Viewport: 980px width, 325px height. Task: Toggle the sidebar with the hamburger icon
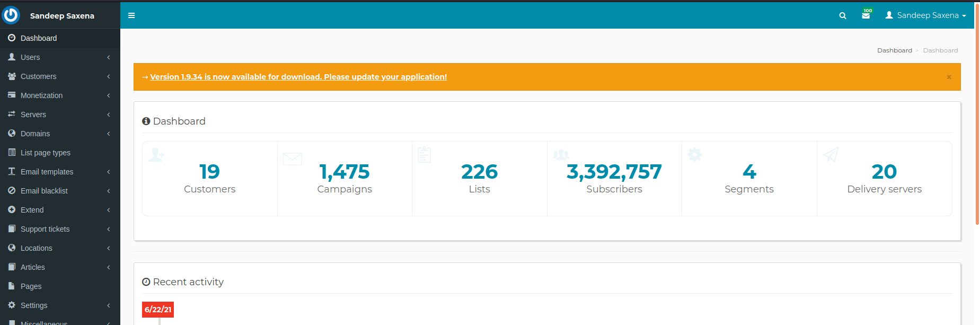131,15
